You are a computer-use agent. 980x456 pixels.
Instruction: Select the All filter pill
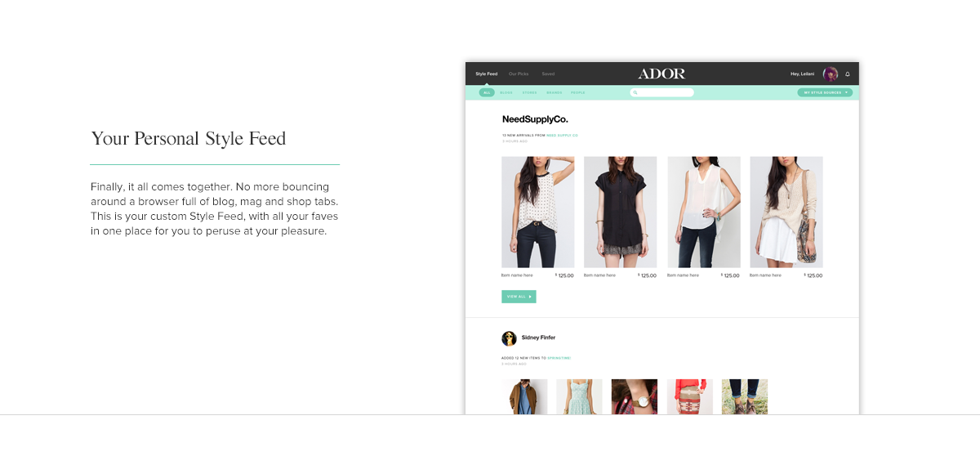pyautogui.click(x=487, y=93)
